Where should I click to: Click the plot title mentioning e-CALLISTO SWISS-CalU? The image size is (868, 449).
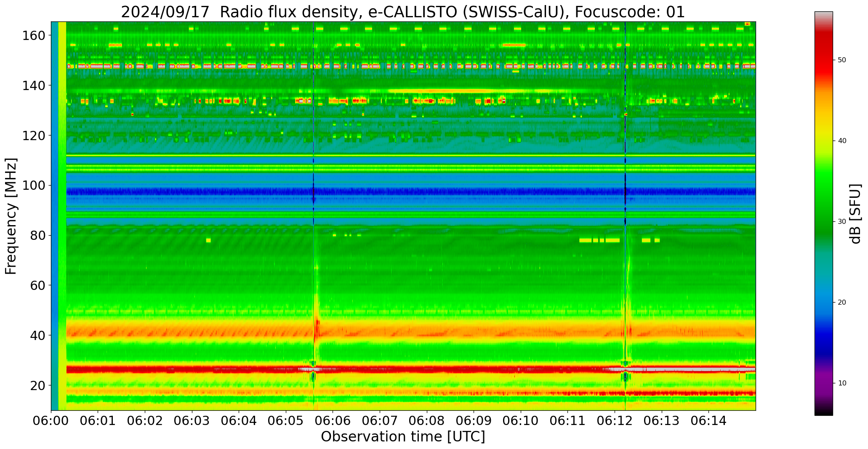(403, 12)
